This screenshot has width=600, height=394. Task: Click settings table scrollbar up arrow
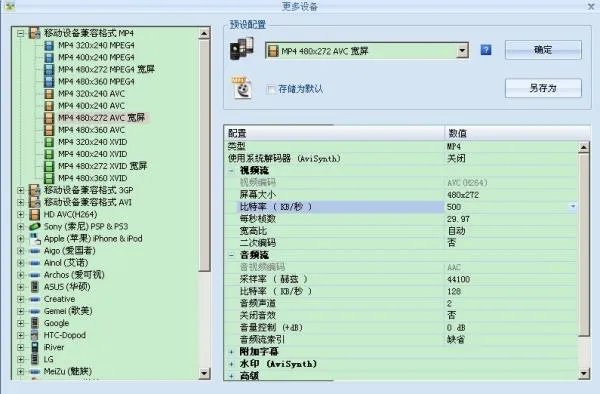point(584,147)
